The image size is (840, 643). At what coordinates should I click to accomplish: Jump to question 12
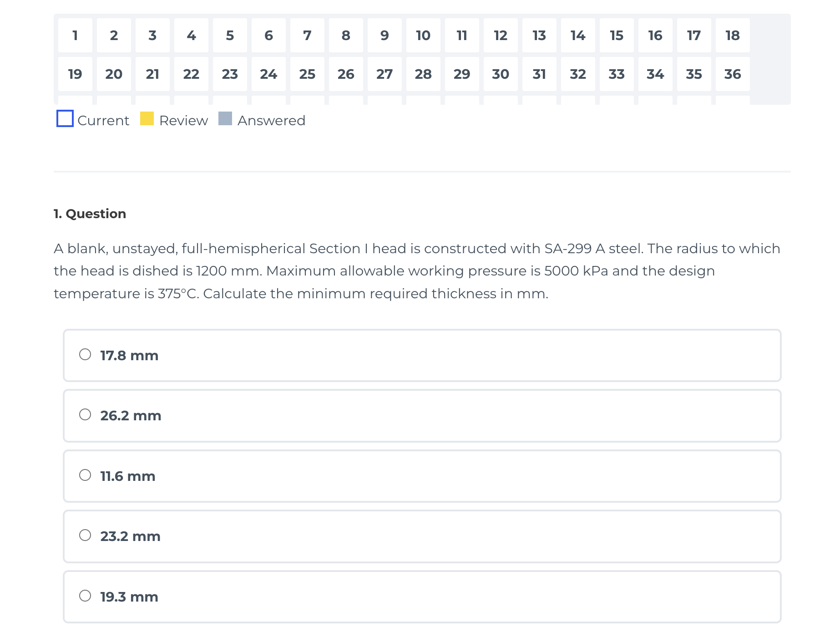click(x=501, y=36)
